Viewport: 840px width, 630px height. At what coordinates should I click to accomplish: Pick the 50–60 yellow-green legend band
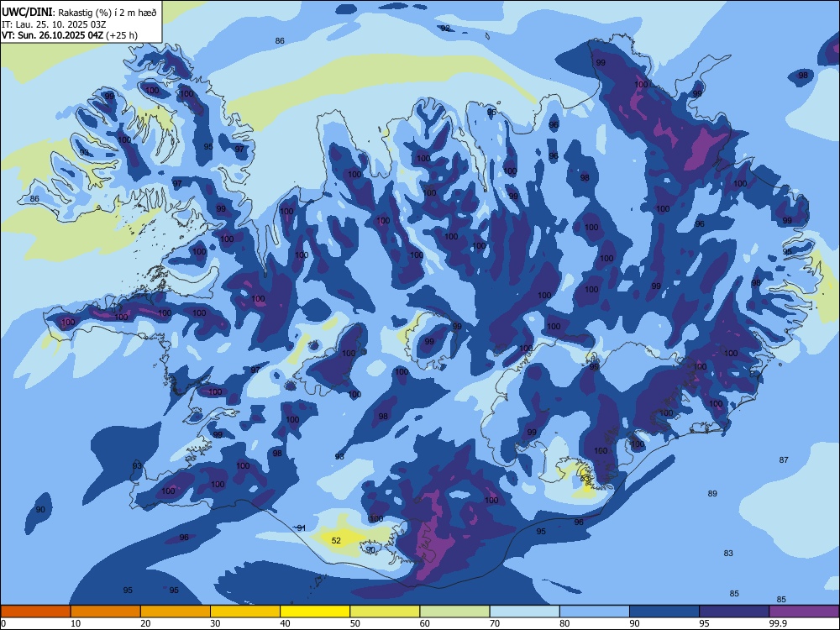click(x=385, y=612)
